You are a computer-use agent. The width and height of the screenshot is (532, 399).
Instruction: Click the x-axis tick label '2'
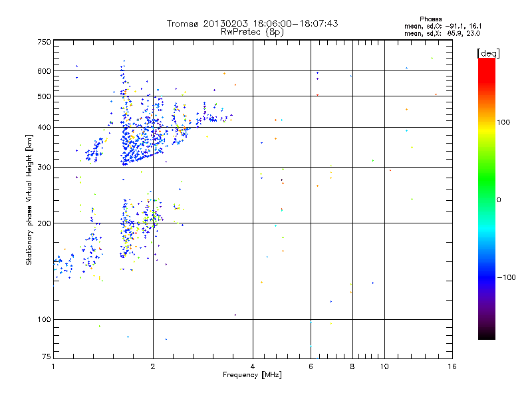153,366
